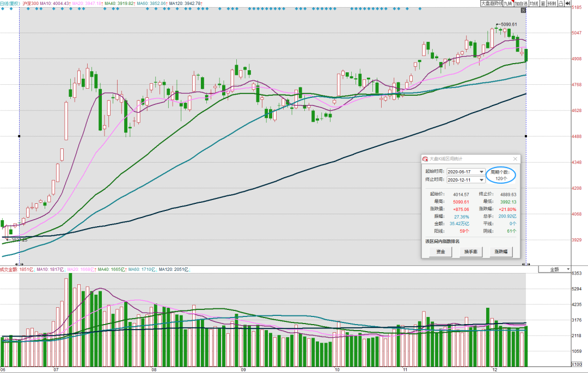Viewport: 588px width, 373px height.
Task: Open the 金额 dropdown above volume panel
Action: 555,269
